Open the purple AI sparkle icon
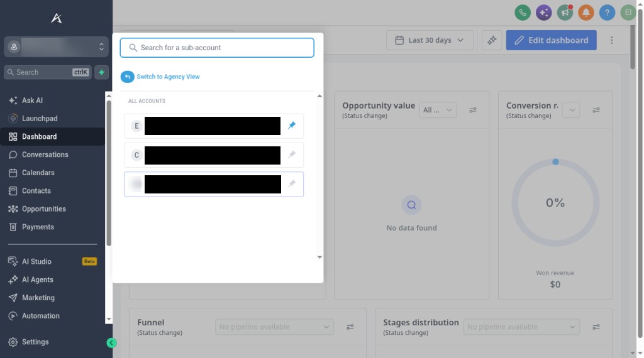The width and height of the screenshot is (644, 358). pos(544,13)
